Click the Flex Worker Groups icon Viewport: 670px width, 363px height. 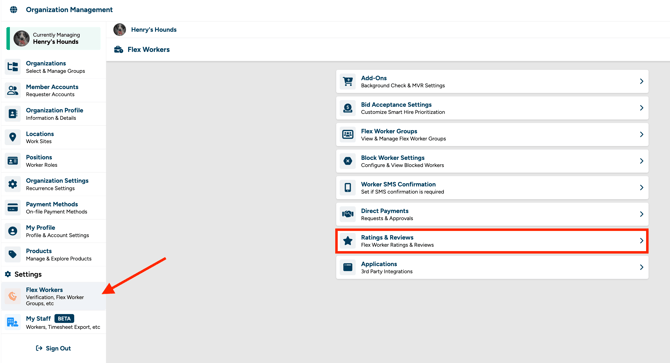[348, 135]
